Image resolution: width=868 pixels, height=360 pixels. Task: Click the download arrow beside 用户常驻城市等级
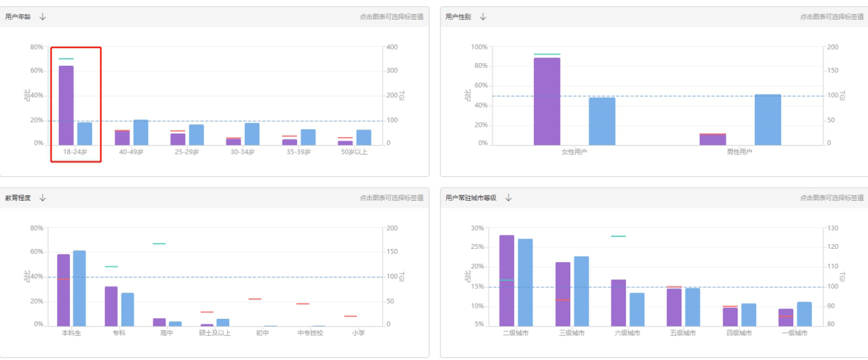coord(508,198)
